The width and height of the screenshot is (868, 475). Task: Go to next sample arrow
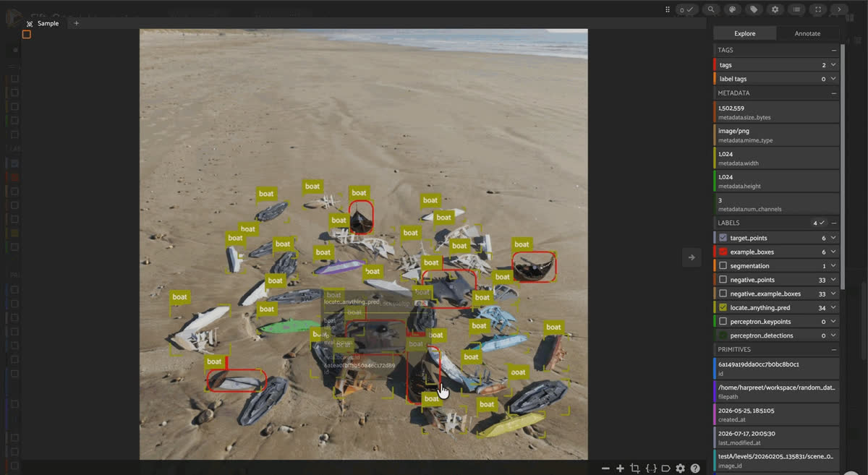pyautogui.click(x=692, y=257)
